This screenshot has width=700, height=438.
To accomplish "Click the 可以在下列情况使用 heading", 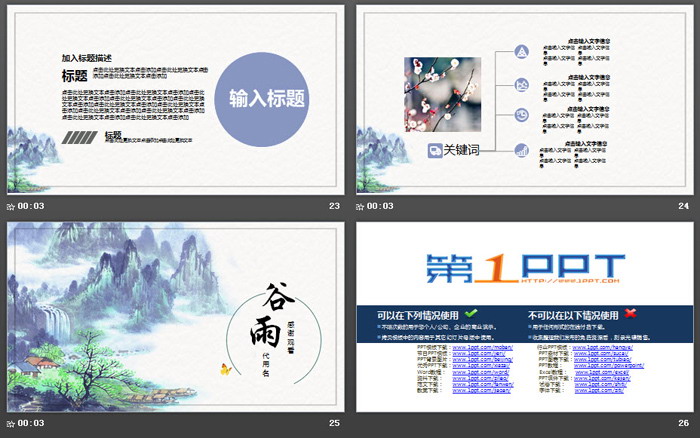I will pos(417,315).
